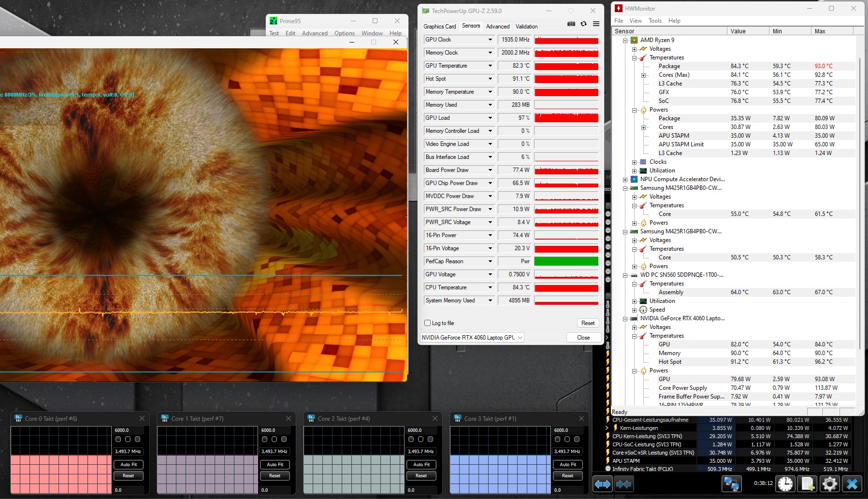Click the 6000.0 max field in Core 1 Takt
The height and width of the screenshot is (499, 868).
click(x=275, y=430)
